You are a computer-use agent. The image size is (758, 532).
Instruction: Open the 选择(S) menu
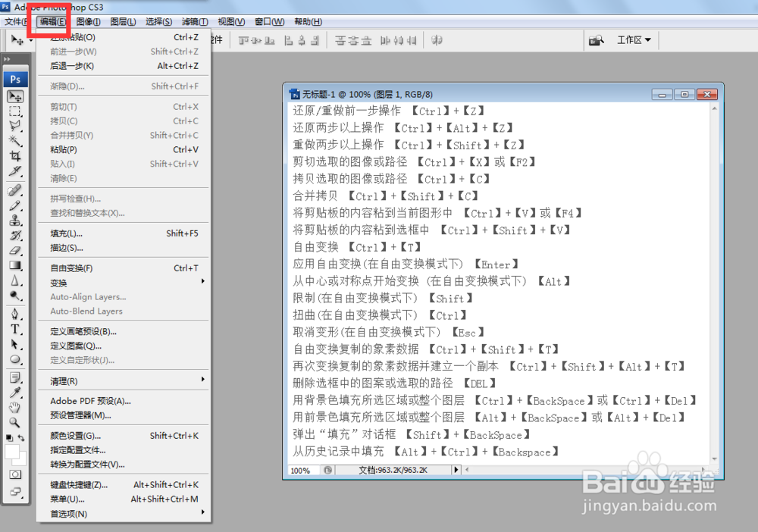[x=158, y=21]
